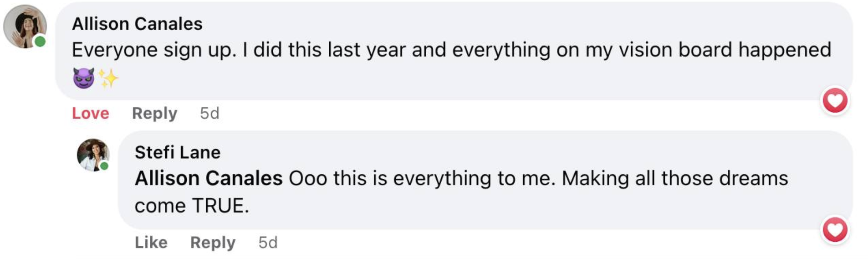This screenshot has width=868, height=259.
Task: Like Stefi Lane's reply
Action: click(151, 242)
